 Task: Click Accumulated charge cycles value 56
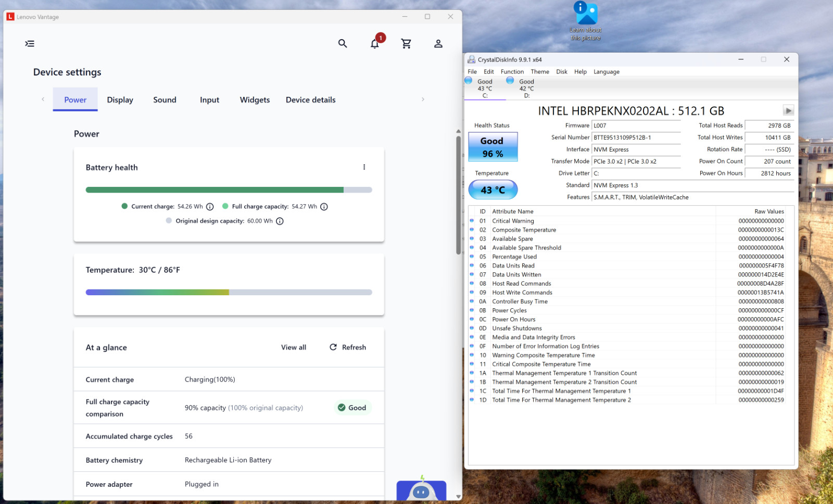tap(188, 436)
